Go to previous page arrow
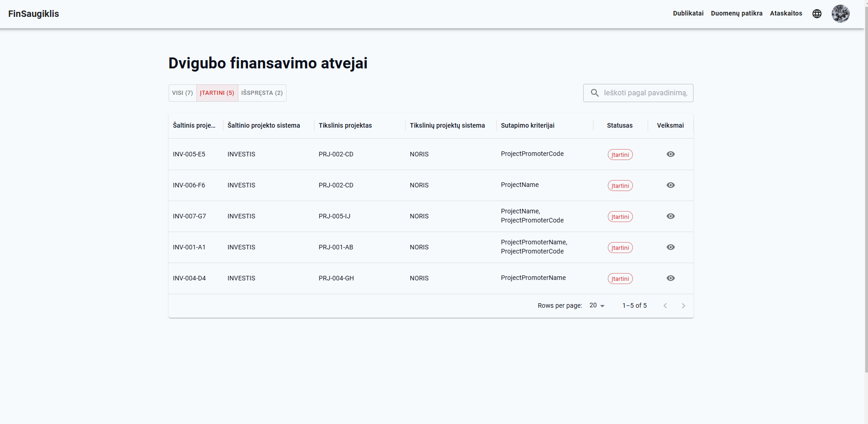The width and height of the screenshot is (868, 424). (x=665, y=306)
